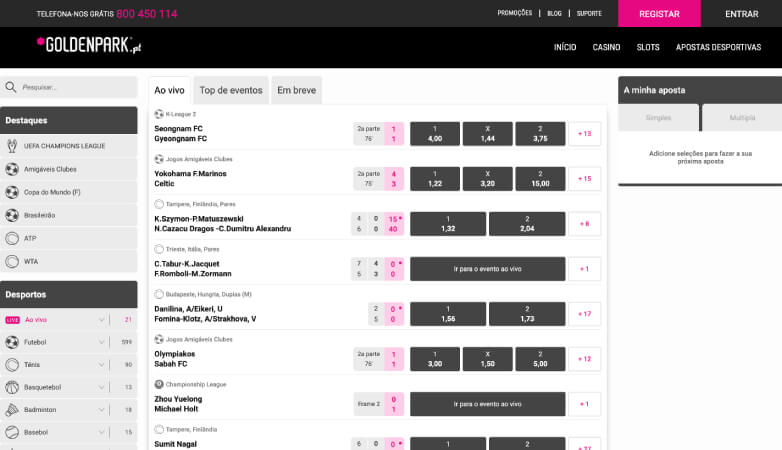Image resolution: width=782 pixels, height=450 pixels.
Task: Open the Suporte link
Action: 589,13
